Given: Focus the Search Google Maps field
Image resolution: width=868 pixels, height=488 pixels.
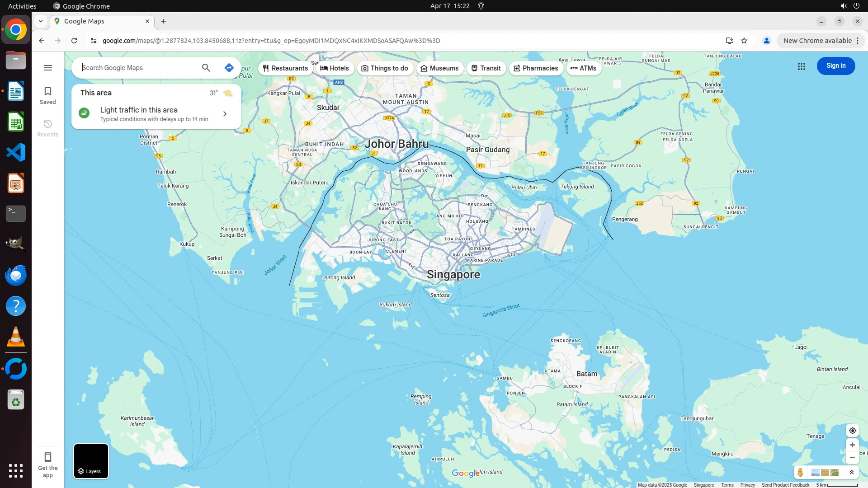Looking at the screenshot, I should [x=136, y=68].
